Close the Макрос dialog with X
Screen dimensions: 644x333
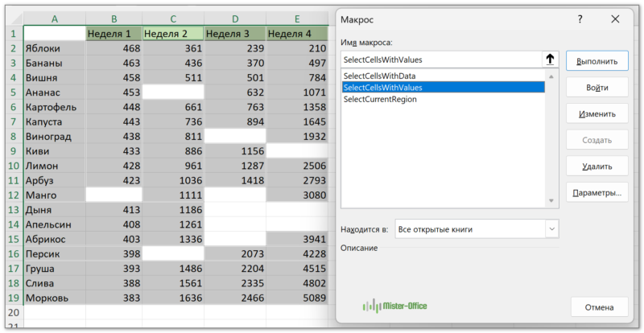615,19
